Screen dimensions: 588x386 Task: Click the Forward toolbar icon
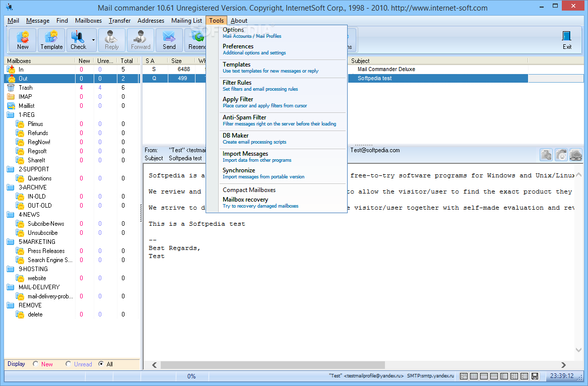(140, 40)
